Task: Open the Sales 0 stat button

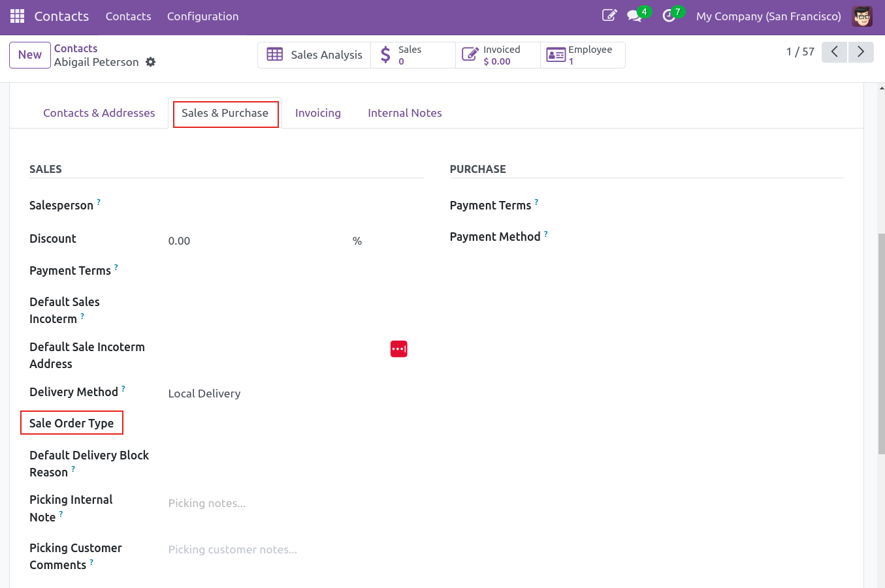Action: [x=413, y=55]
